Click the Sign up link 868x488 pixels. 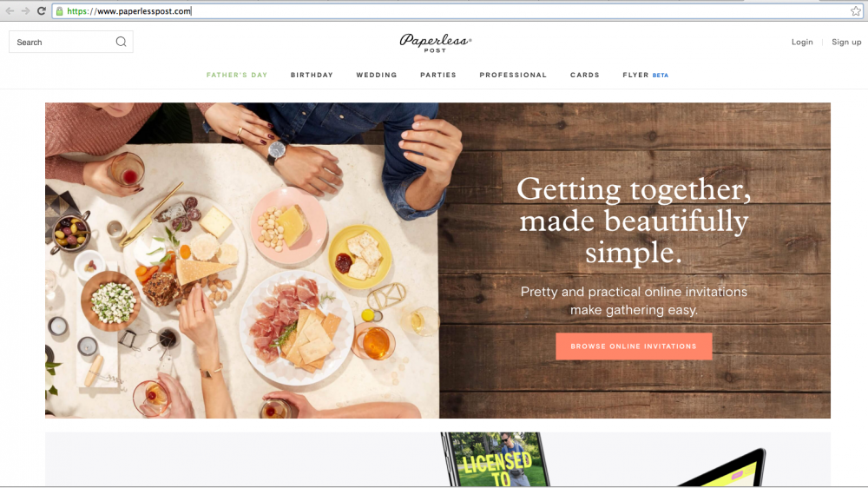click(846, 42)
